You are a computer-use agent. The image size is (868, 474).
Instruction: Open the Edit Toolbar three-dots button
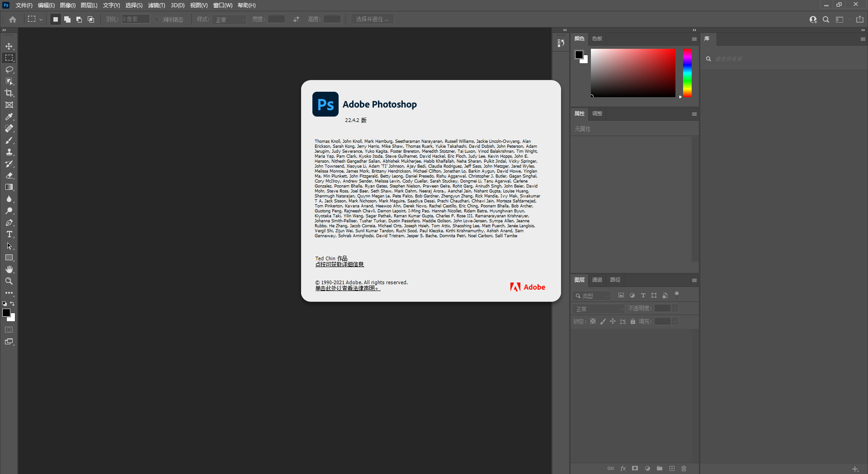(9, 293)
